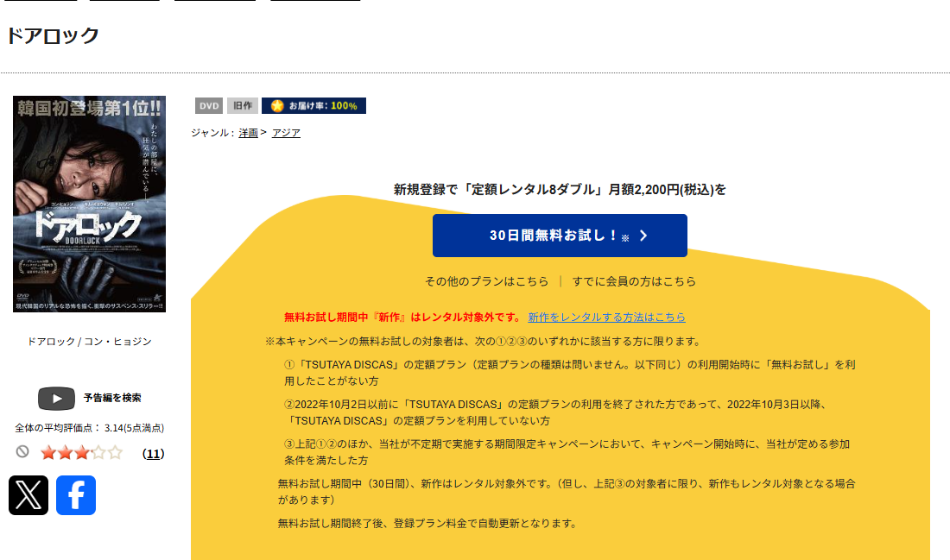Open the 洋画 genre link
Screen dimensions: 950x560
coord(249,133)
